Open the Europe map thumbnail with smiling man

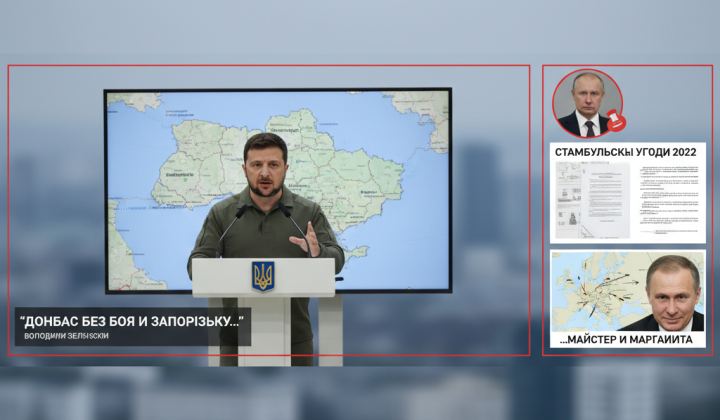click(x=628, y=291)
